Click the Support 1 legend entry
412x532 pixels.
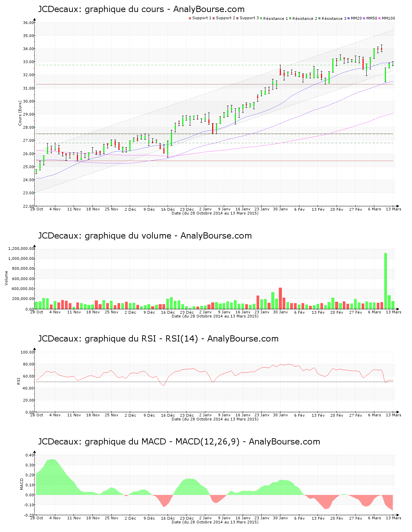pyautogui.click(x=200, y=18)
